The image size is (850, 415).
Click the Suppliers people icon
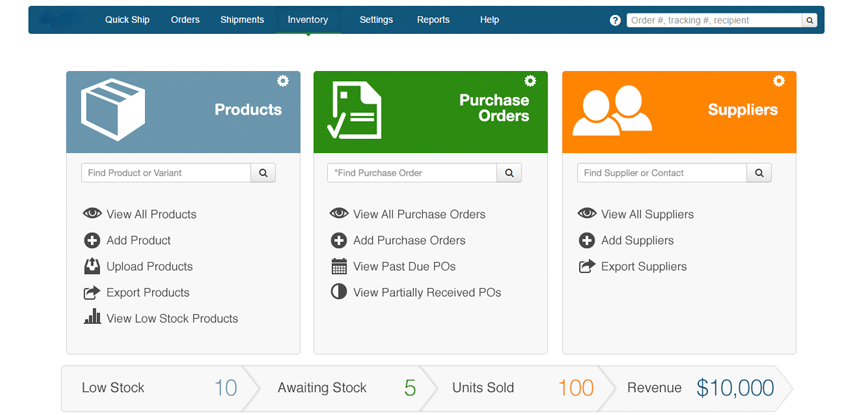pyautogui.click(x=611, y=110)
